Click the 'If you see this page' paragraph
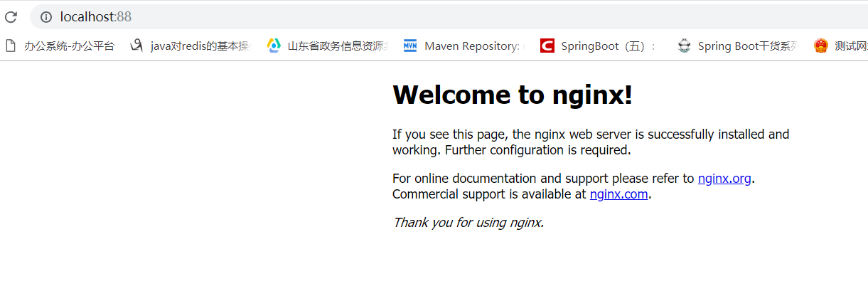The image size is (868, 301). coord(591,142)
